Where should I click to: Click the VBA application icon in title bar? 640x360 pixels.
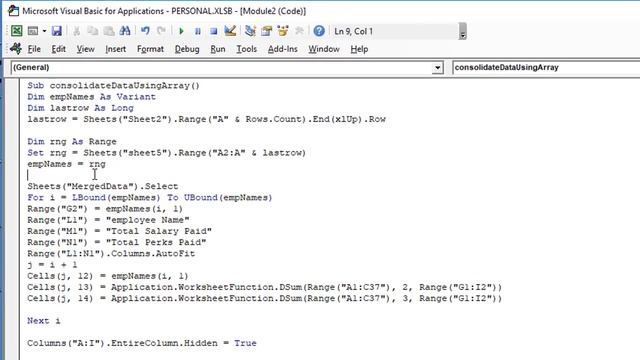[x=13, y=11]
